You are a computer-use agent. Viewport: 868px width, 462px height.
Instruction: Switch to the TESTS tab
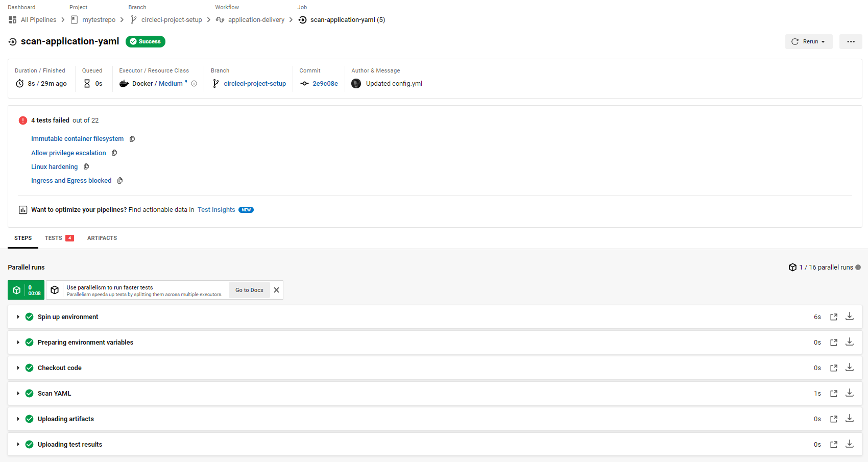pos(59,238)
